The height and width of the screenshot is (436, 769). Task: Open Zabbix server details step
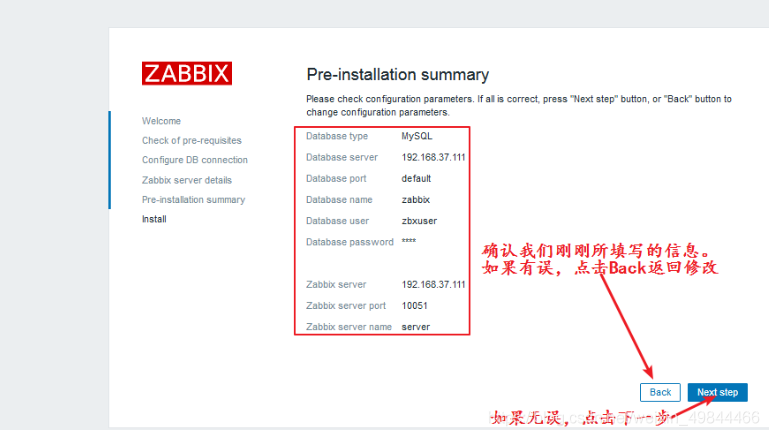(x=187, y=180)
